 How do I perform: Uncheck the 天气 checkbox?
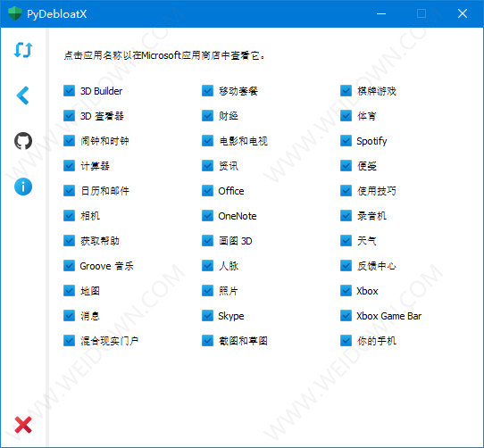click(346, 241)
